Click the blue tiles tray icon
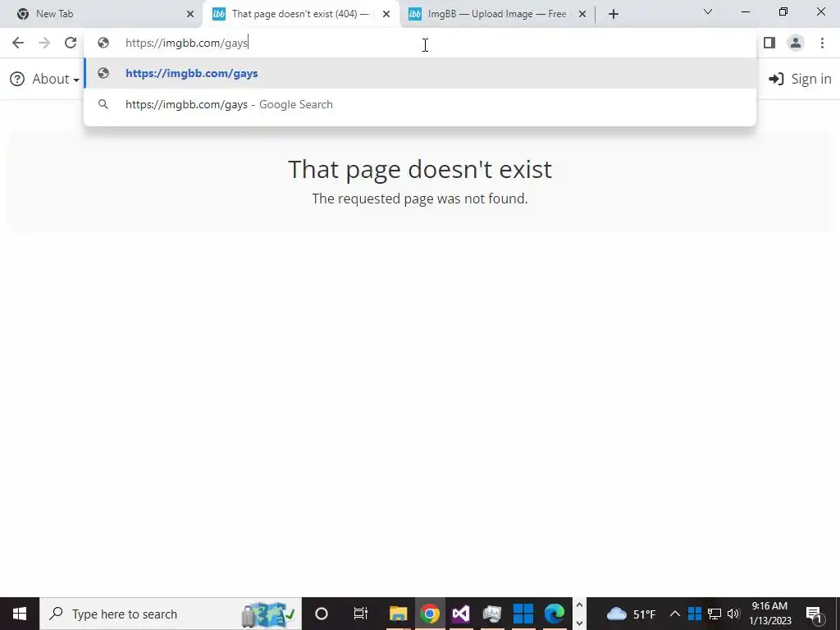Viewport: 840px width, 630px height. [x=695, y=614]
